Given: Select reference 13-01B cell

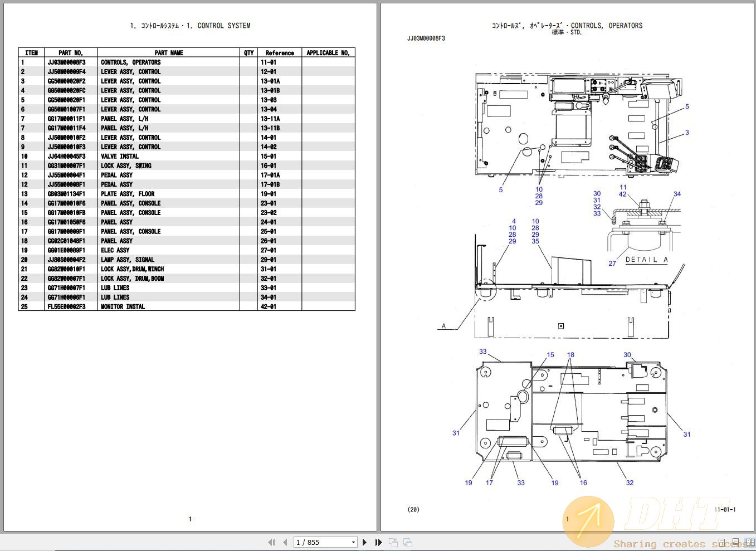Looking at the screenshot, I should tap(270, 91).
